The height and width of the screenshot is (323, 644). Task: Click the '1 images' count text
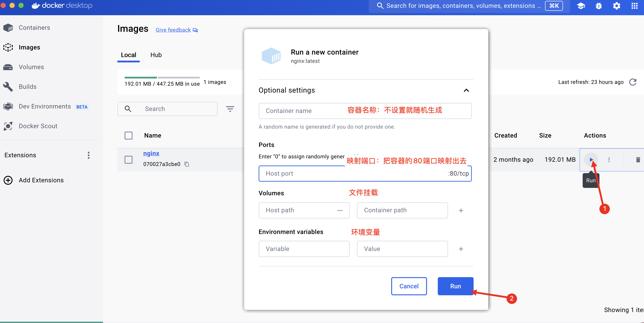tap(215, 82)
